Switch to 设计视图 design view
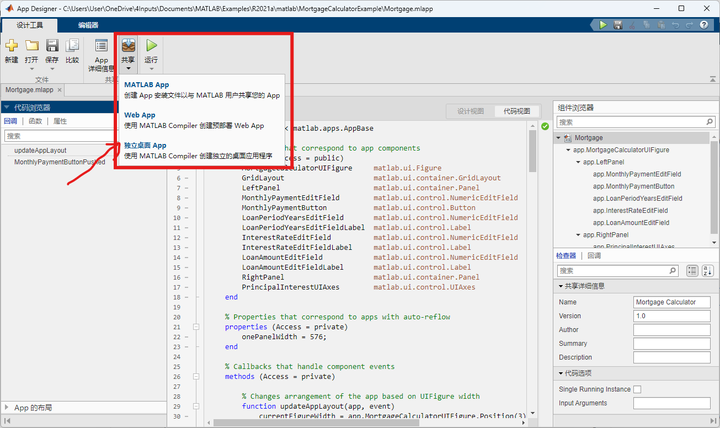 (470, 111)
